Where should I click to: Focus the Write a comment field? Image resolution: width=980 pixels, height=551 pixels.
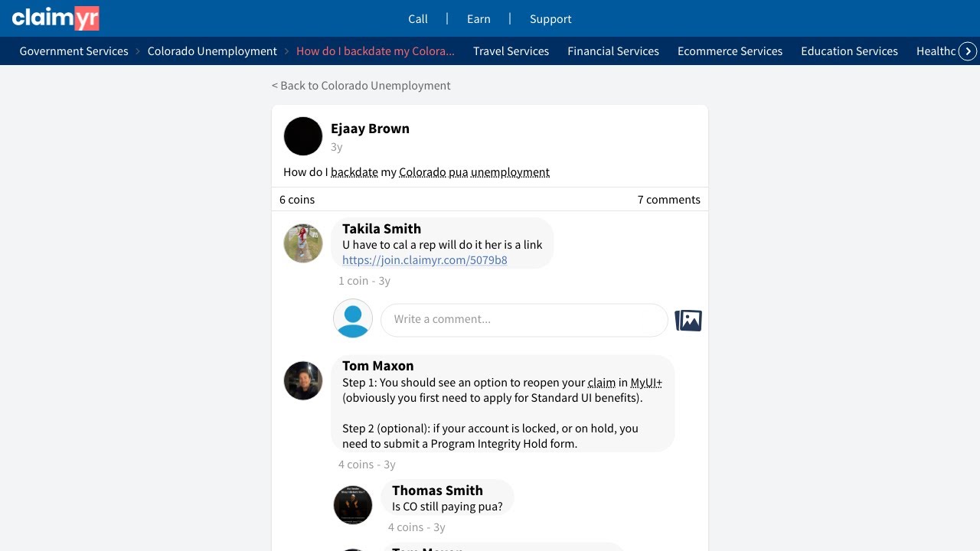pos(524,320)
